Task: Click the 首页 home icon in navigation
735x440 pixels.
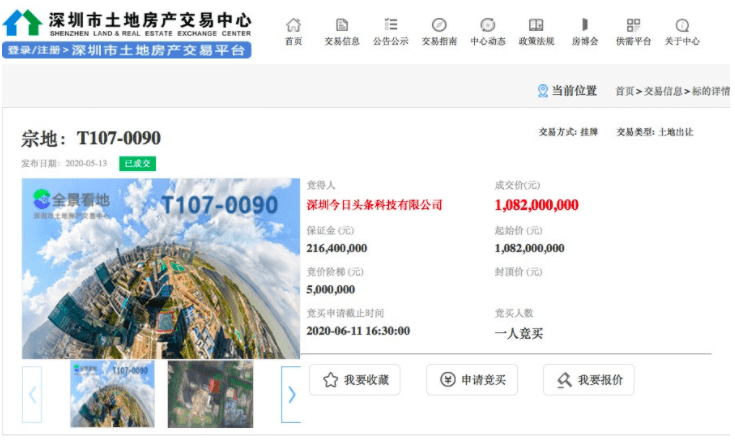Action: 293,25
